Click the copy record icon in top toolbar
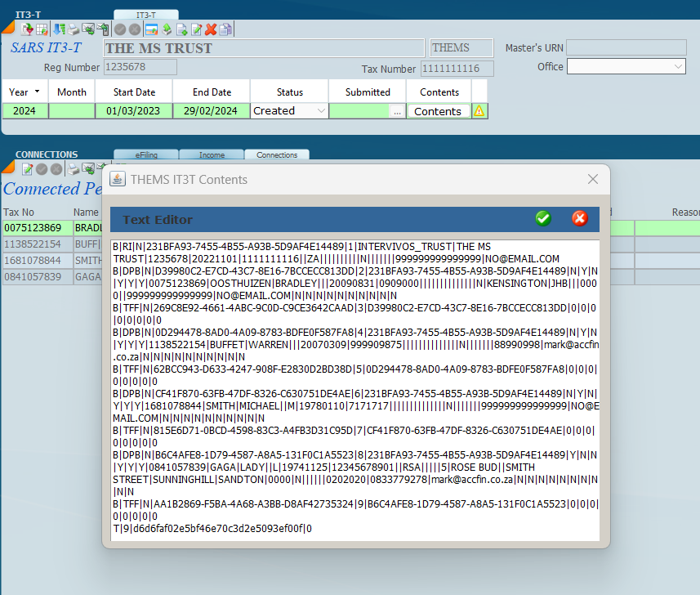Screen dimensions: 700x595 click(x=225, y=29)
